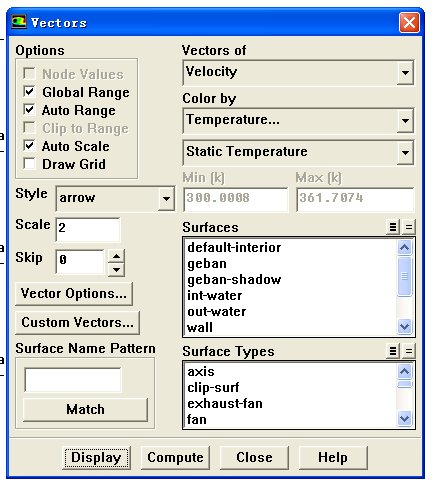This screenshot has height=483, width=432.
Task: Open the Style arrow dropdown
Action: pyautogui.click(x=166, y=199)
